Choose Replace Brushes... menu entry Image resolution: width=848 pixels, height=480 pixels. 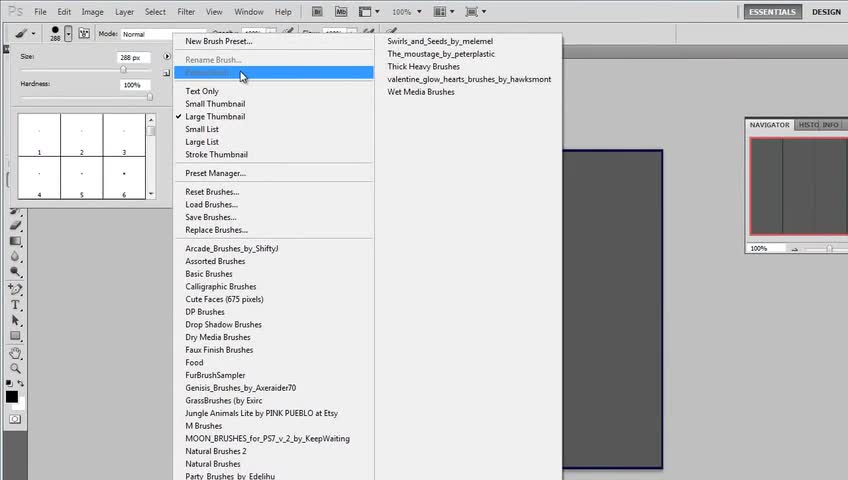point(216,230)
